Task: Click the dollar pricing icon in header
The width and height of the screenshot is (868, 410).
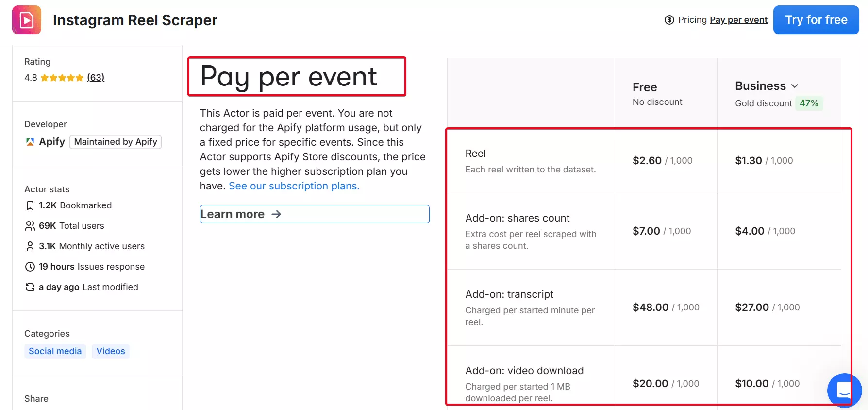Action: [669, 20]
